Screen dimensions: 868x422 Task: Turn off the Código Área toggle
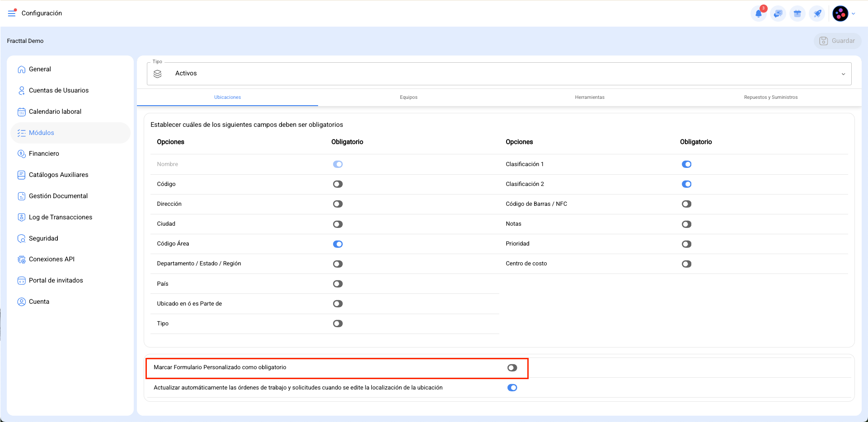coord(338,244)
